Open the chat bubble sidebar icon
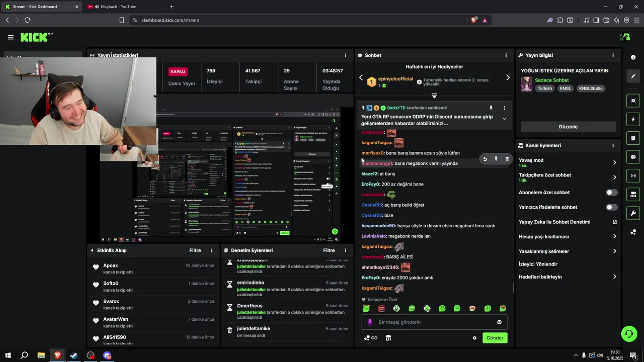This screenshot has width=644, height=362. point(633,157)
